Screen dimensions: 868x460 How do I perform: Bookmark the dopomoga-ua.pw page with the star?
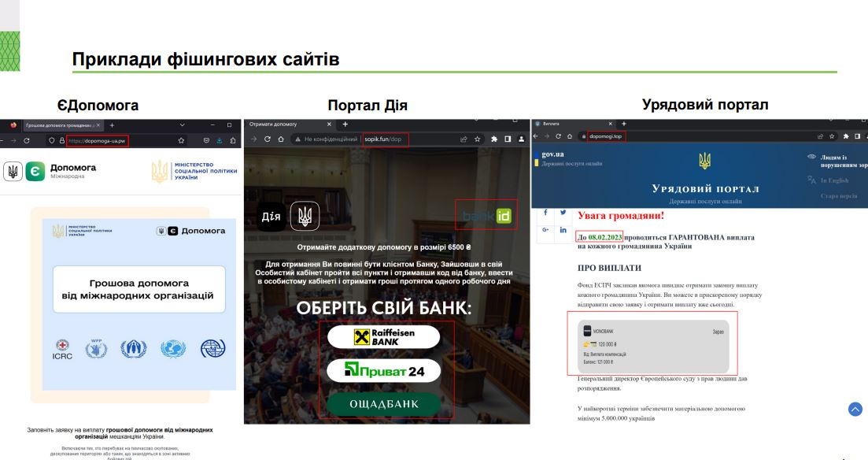[181, 141]
